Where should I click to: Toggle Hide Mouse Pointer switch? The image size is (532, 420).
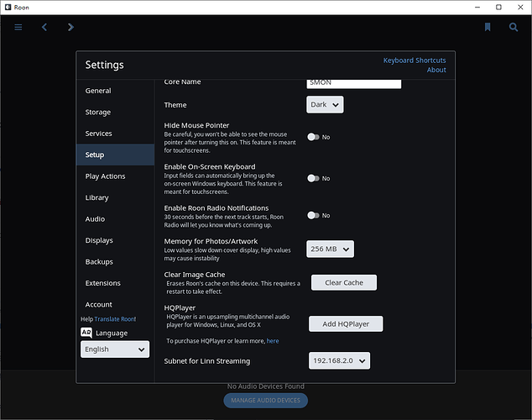coord(313,137)
